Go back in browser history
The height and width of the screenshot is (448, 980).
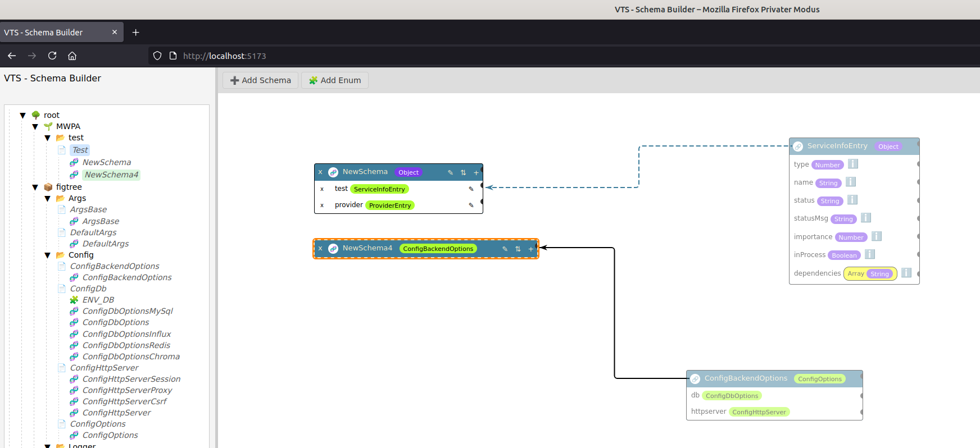pyautogui.click(x=12, y=56)
